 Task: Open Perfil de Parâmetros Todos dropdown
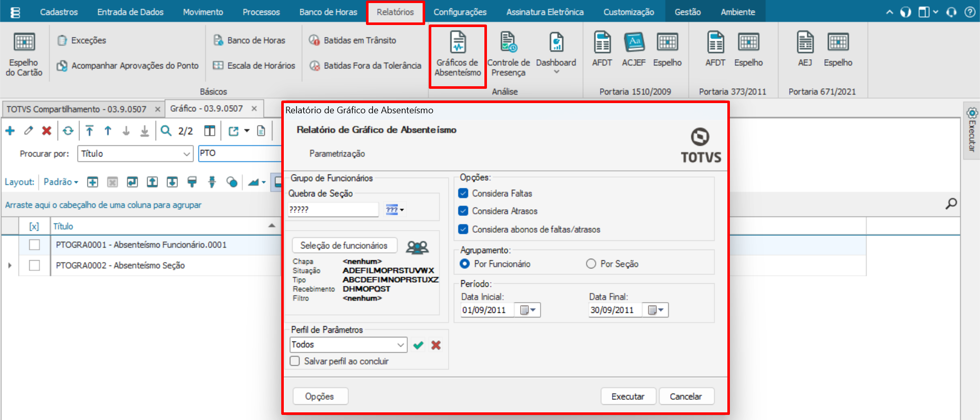pos(401,345)
